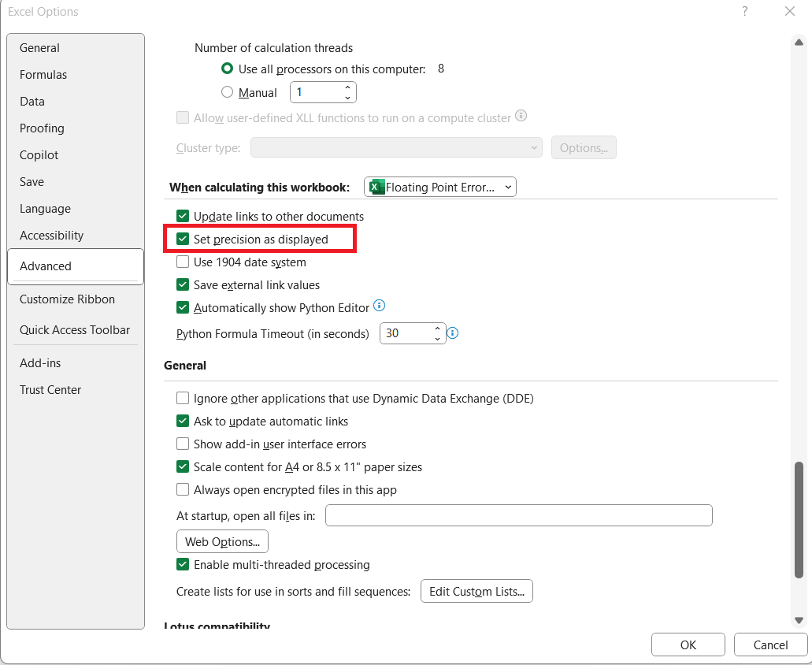
Task: Toggle Automatically show Python Editor checkbox
Action: (x=182, y=307)
